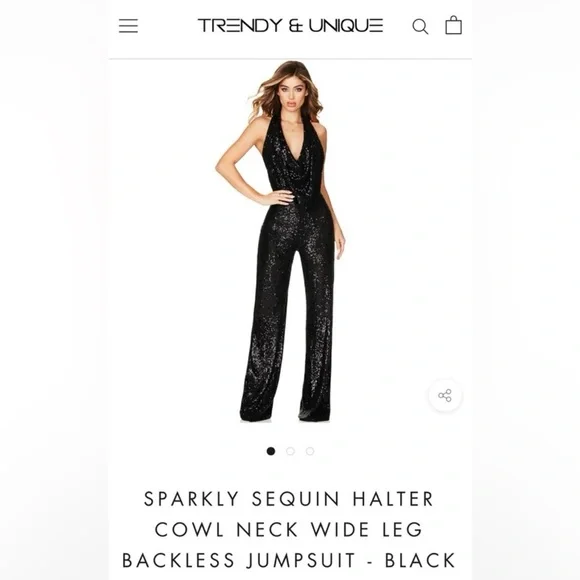The width and height of the screenshot is (580, 580).
Task: Open the hamburger navigation menu
Action: click(128, 26)
